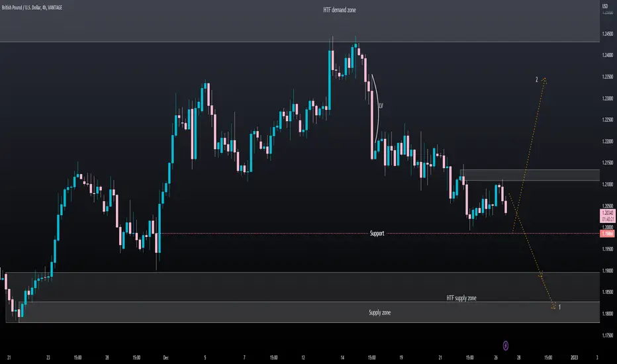Click the 1.19000 price axis label
617x364 pixels.
click(x=608, y=271)
